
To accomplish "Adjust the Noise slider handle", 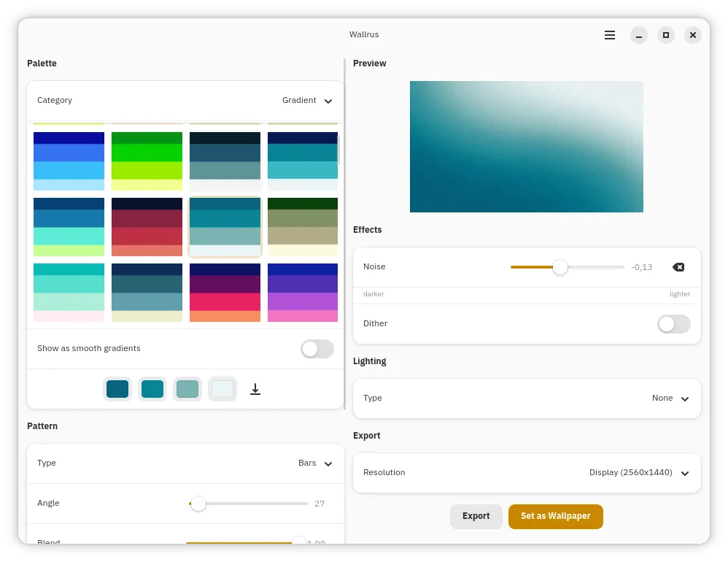I will pyautogui.click(x=560, y=267).
